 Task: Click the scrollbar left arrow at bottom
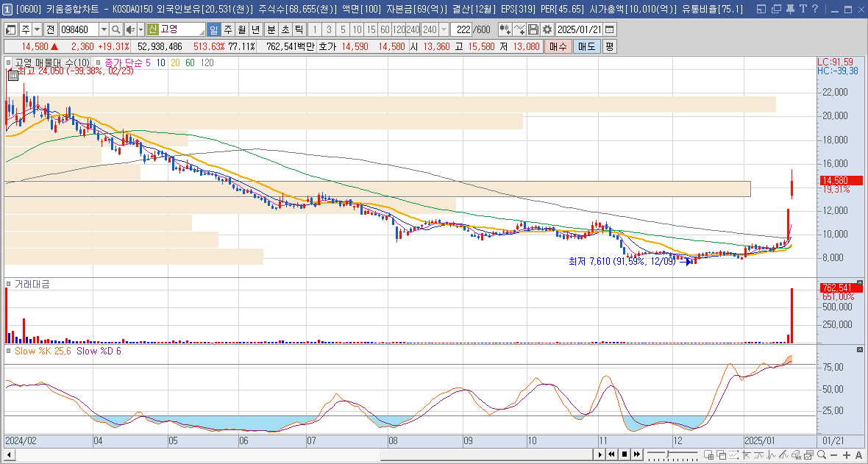click(x=8, y=454)
